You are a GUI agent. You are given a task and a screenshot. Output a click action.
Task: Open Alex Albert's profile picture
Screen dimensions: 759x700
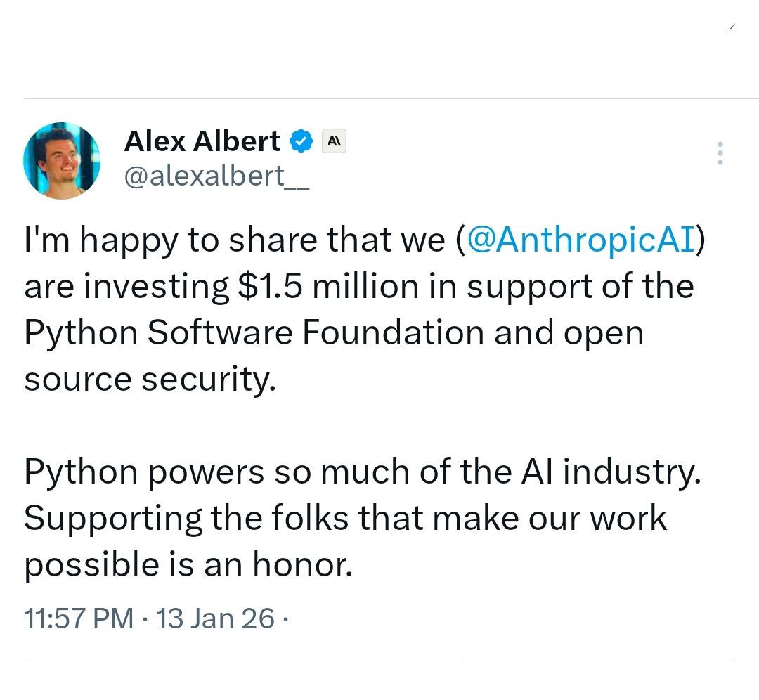[62, 160]
